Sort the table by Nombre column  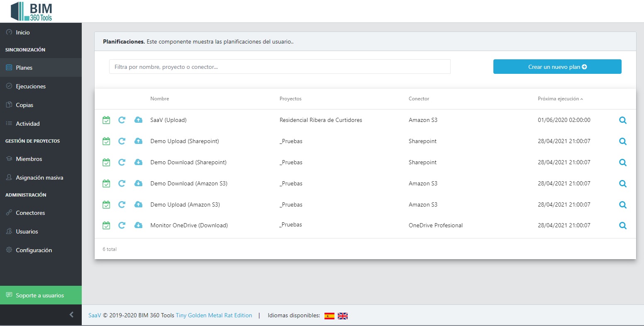160,99
